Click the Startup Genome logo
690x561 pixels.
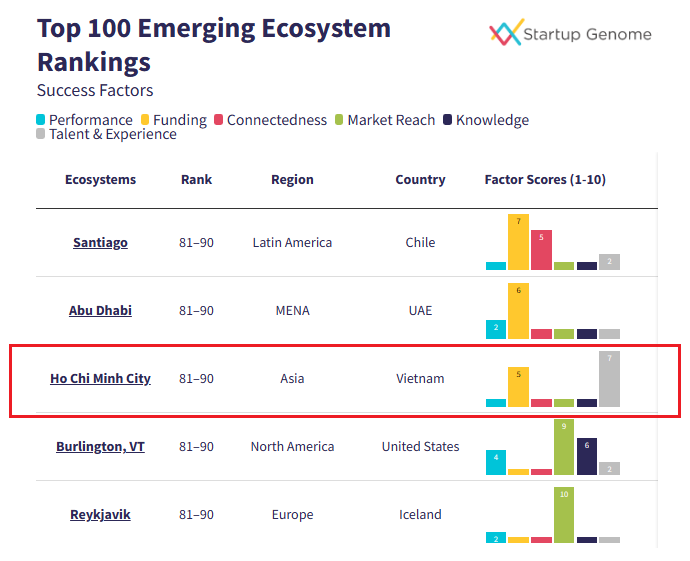(570, 34)
